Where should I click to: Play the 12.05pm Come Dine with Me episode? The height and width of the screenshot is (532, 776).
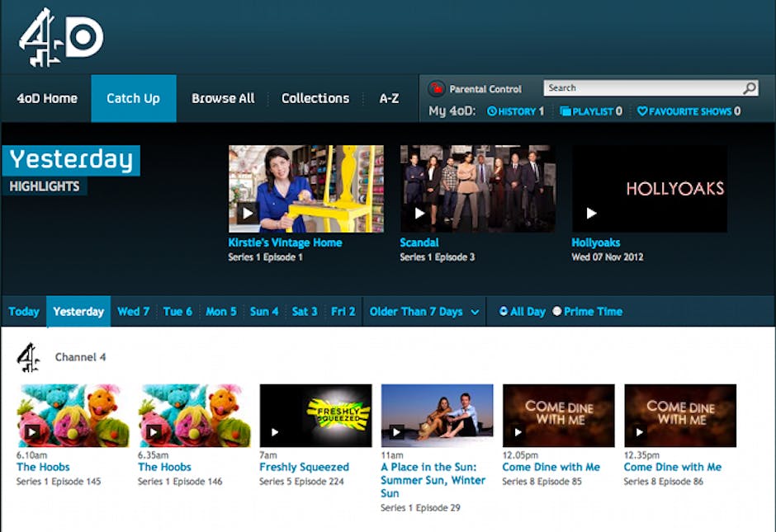point(518,432)
